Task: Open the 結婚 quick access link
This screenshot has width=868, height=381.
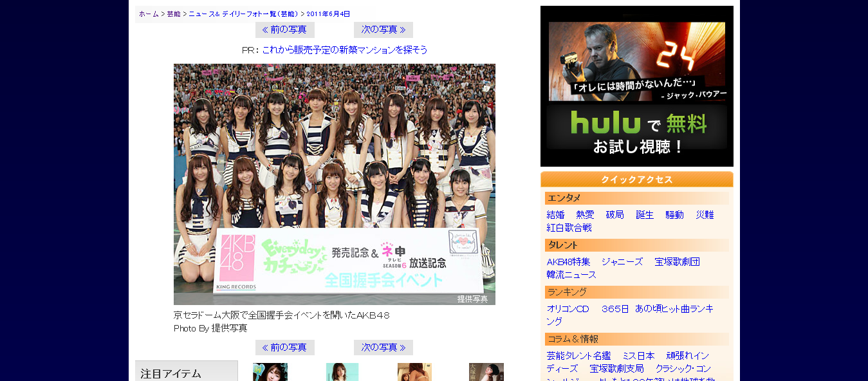Action: [555, 215]
